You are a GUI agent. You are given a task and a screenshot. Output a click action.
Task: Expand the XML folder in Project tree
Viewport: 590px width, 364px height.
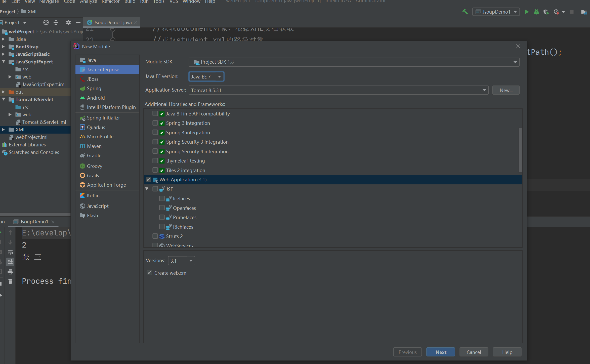click(3, 130)
